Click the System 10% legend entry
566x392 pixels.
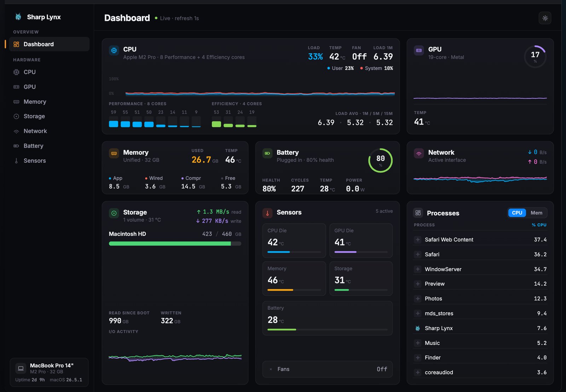click(x=376, y=68)
